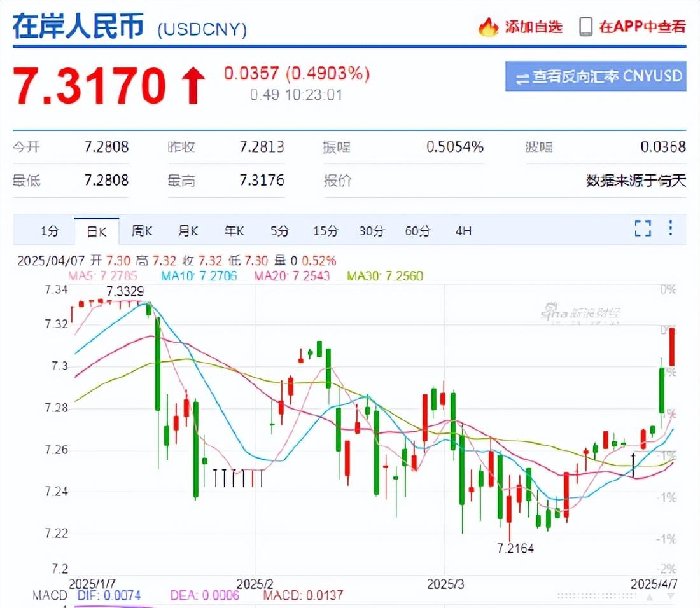Image resolution: width=700 pixels, height=608 pixels.
Task: Click the MA10: 7.2706 indicator label
Action: click(x=199, y=275)
